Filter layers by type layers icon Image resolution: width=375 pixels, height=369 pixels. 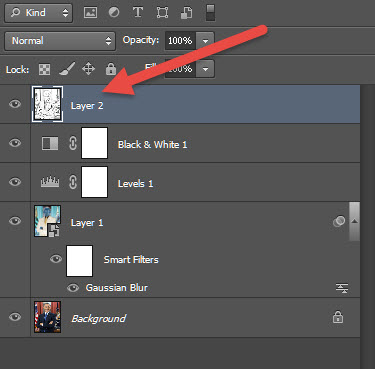tap(138, 13)
